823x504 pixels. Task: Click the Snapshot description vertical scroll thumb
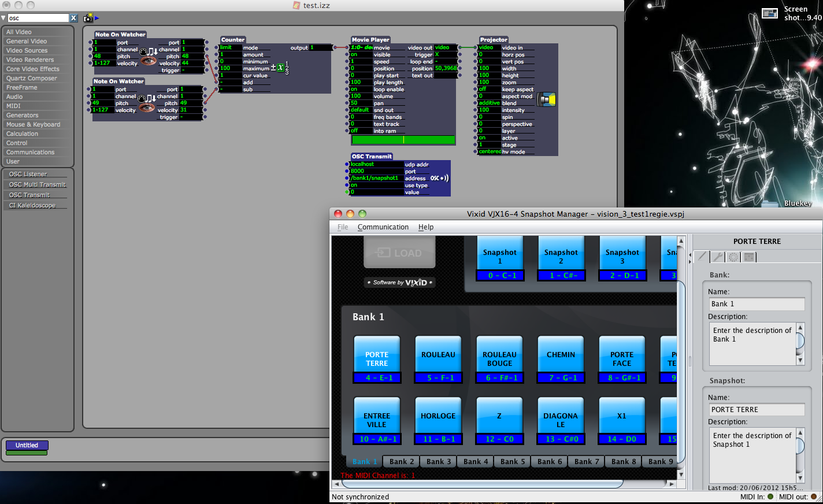tap(800, 446)
